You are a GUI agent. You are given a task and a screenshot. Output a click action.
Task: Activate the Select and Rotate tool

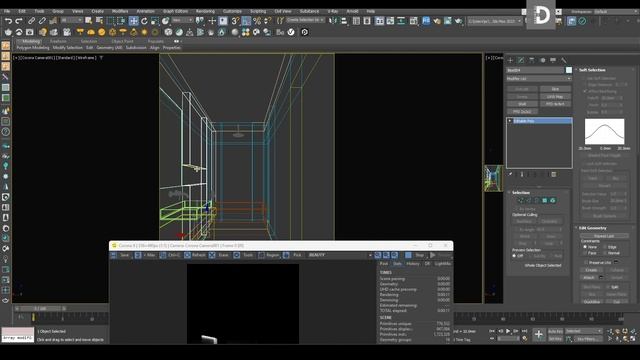pos(144,20)
